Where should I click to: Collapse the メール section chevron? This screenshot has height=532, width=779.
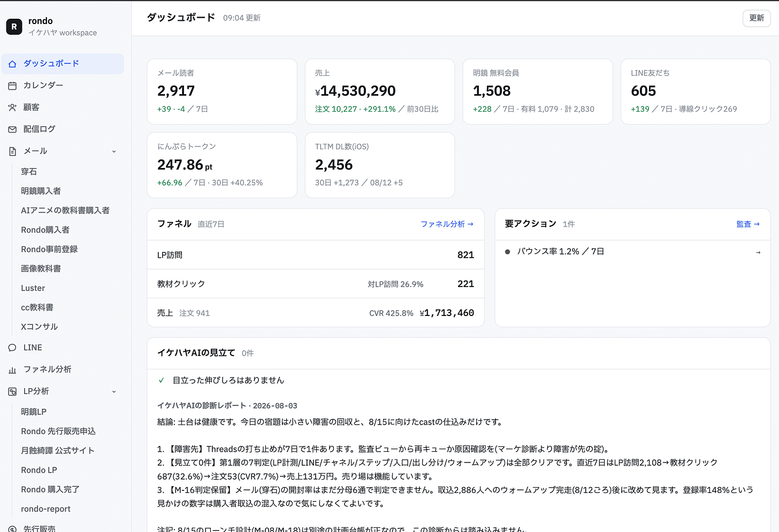(x=114, y=151)
